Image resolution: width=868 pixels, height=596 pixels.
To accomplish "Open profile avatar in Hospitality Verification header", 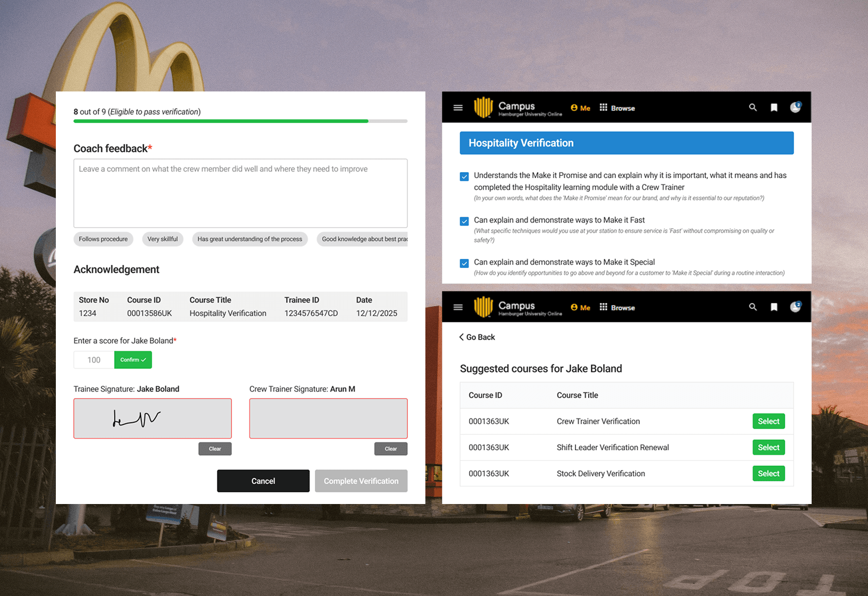I will click(796, 107).
